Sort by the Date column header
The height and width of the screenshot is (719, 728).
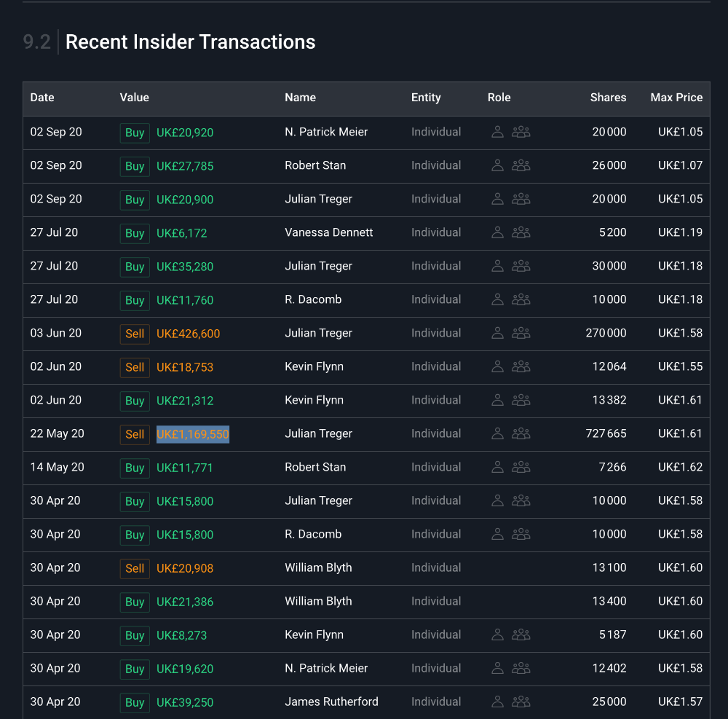point(42,98)
